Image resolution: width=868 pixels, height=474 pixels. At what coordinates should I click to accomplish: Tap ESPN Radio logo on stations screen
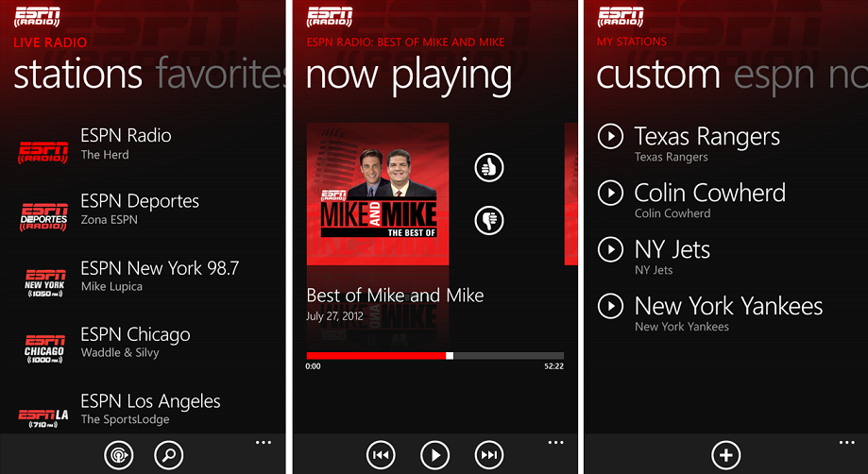pyautogui.click(x=37, y=17)
